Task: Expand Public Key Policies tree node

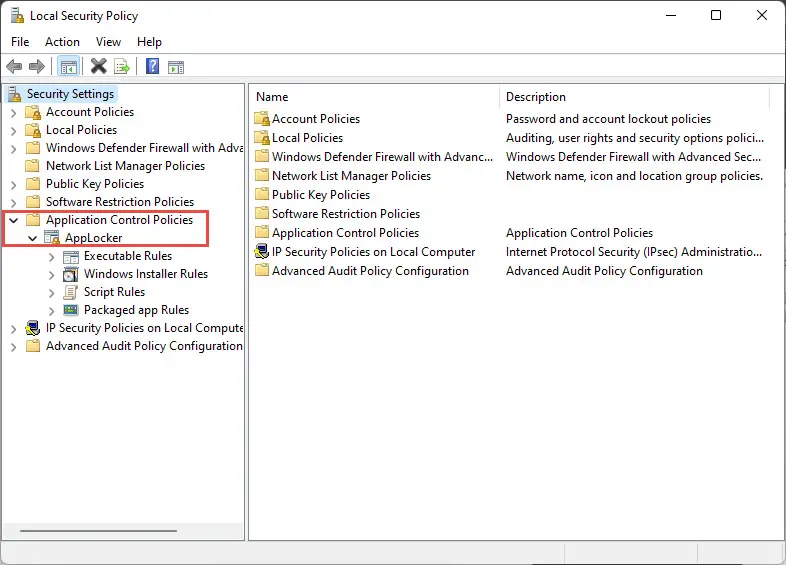Action: click(14, 185)
